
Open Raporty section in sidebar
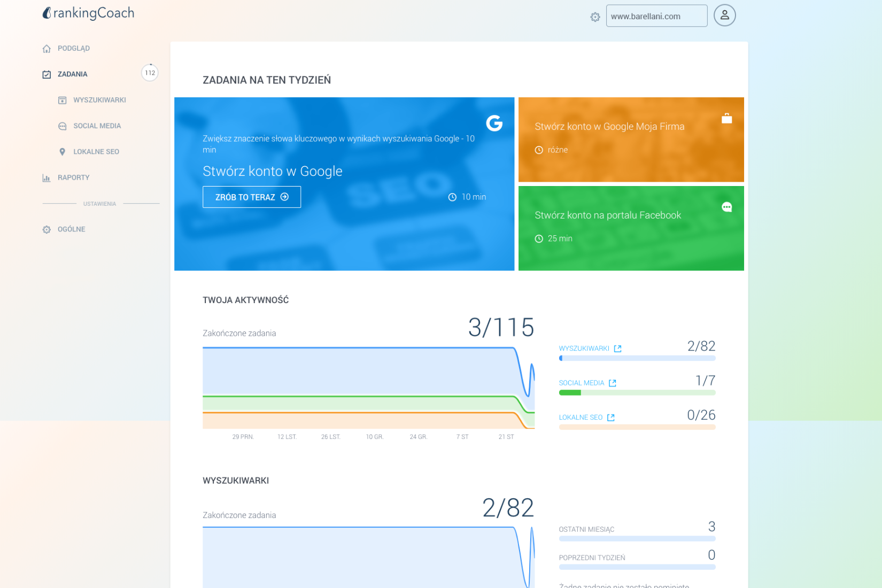point(73,177)
